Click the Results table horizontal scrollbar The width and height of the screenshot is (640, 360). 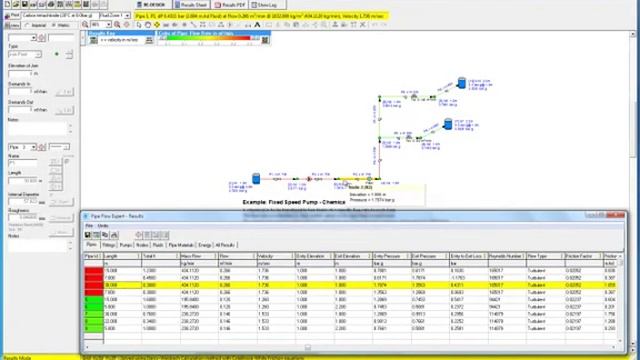(x=351, y=347)
